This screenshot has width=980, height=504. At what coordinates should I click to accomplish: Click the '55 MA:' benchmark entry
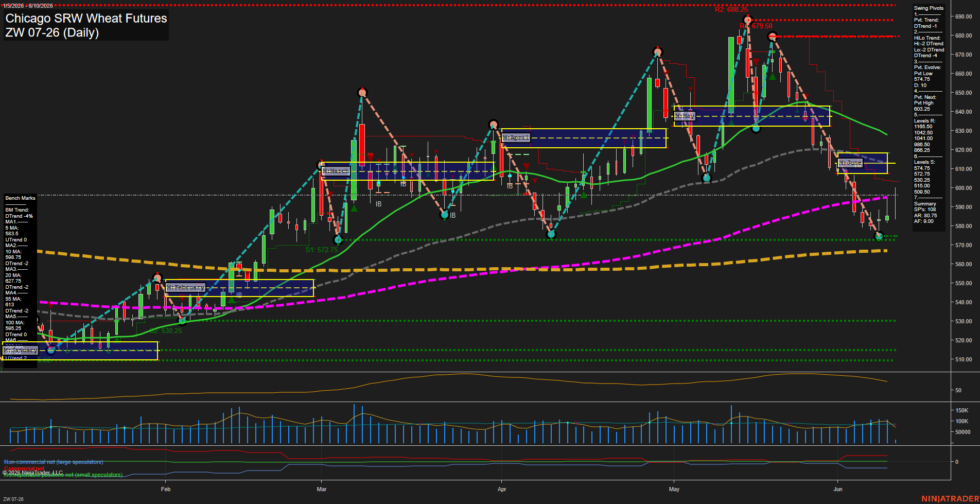13,299
